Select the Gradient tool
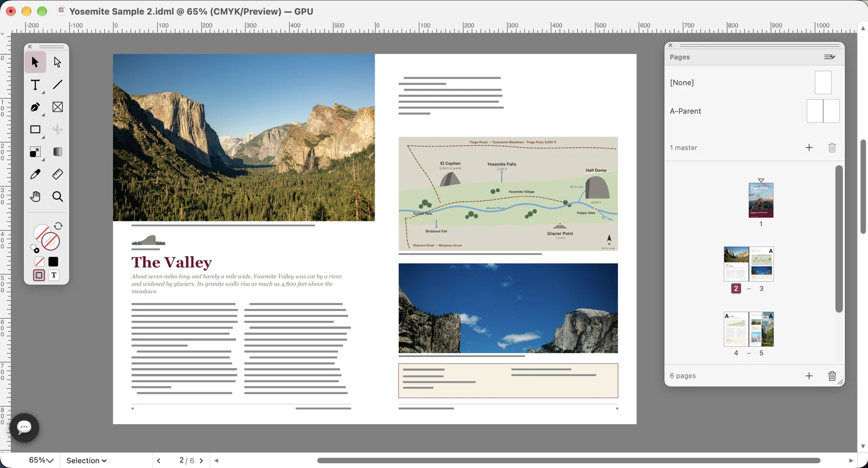 click(x=57, y=152)
